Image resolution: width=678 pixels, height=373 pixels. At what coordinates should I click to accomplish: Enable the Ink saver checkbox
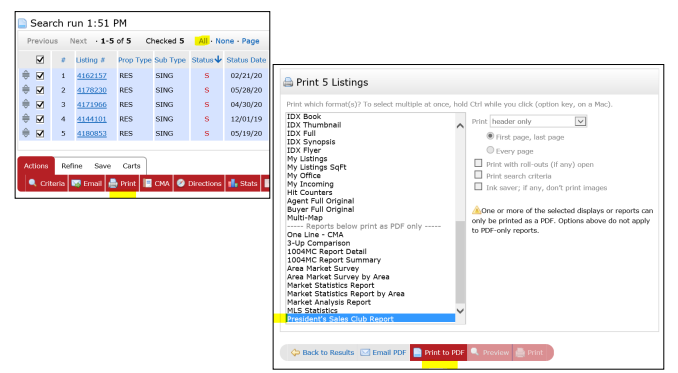click(x=478, y=187)
